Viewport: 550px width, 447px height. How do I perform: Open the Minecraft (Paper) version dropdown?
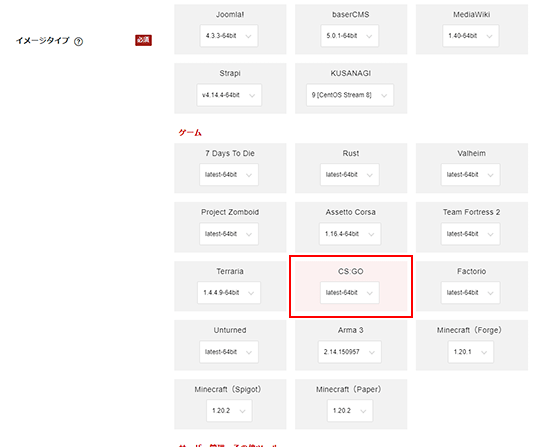pos(350,411)
